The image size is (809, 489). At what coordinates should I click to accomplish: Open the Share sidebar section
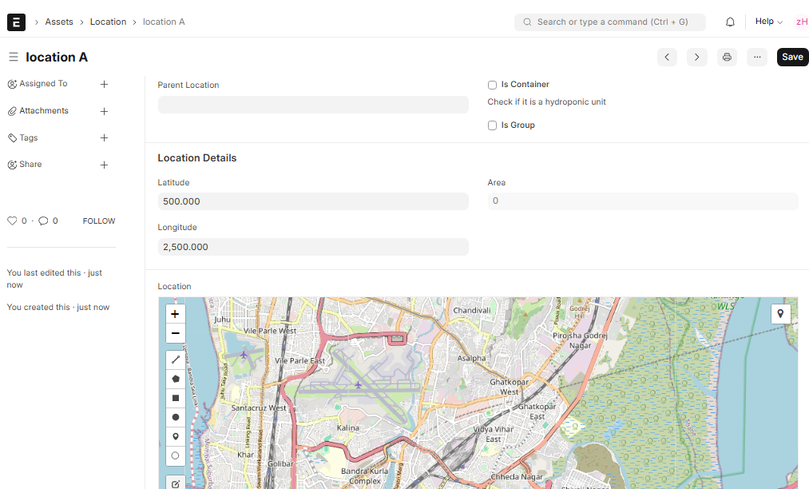(x=30, y=164)
